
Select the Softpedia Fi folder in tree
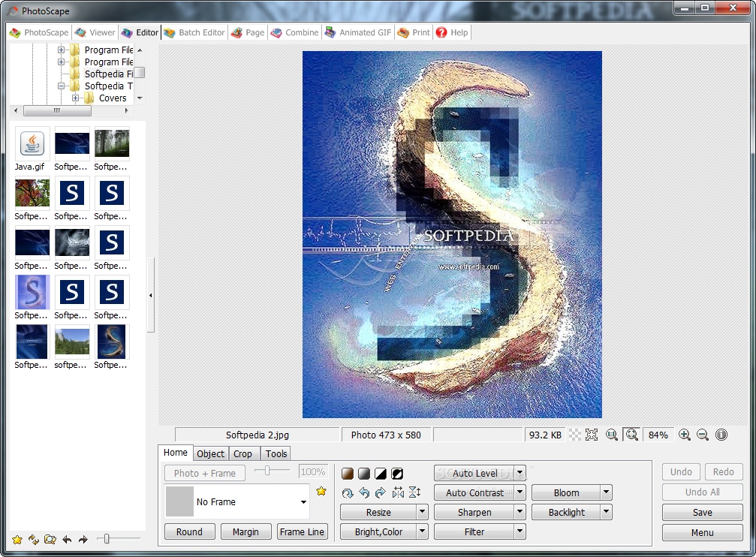tap(108, 74)
